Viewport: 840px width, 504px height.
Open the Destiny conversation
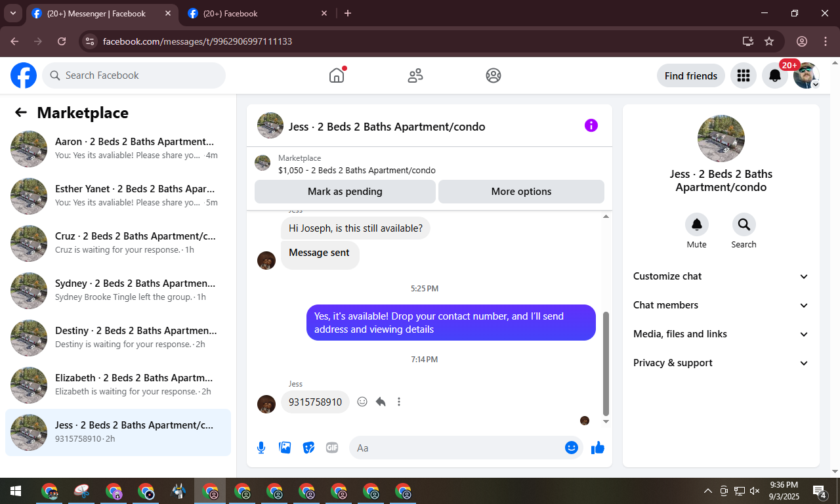118,338
